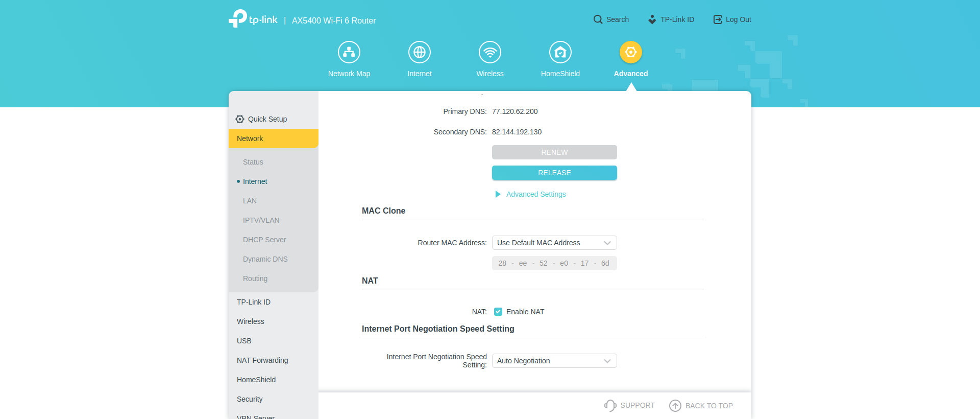The height and width of the screenshot is (419, 980).
Task: Expand the Advanced Settings section
Action: (x=535, y=194)
